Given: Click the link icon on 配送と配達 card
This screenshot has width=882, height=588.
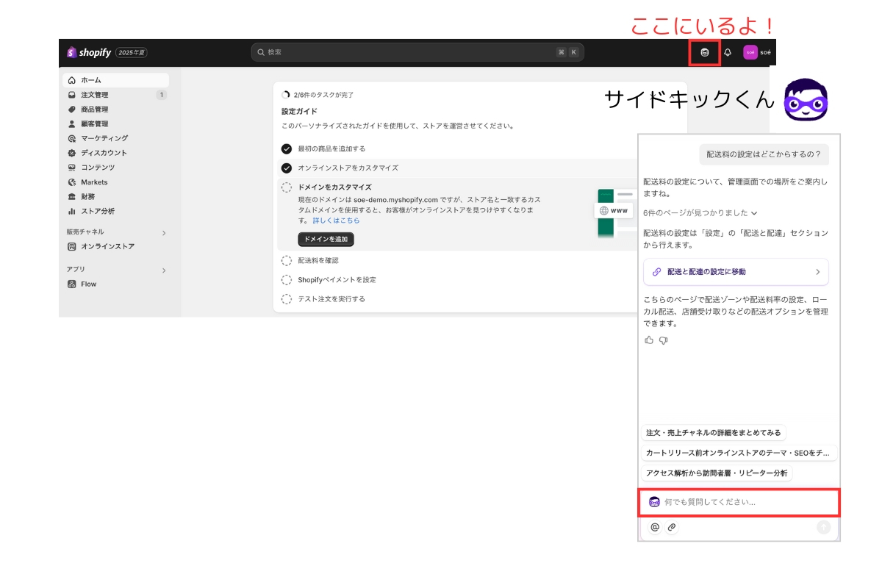Looking at the screenshot, I should click(x=656, y=272).
